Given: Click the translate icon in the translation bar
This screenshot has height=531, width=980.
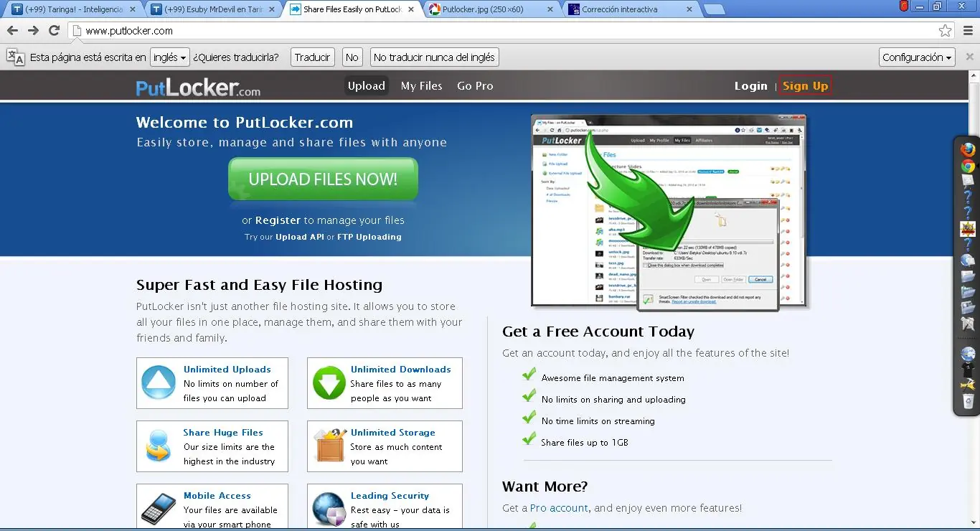Looking at the screenshot, I should [15, 57].
